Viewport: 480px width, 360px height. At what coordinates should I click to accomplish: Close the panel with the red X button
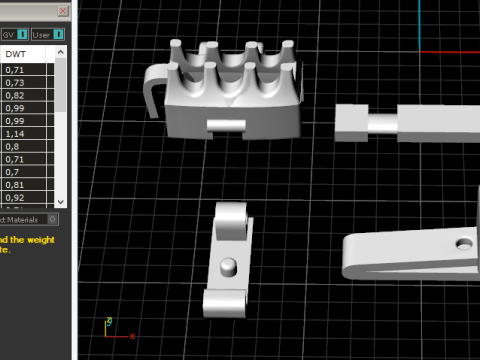63,11
